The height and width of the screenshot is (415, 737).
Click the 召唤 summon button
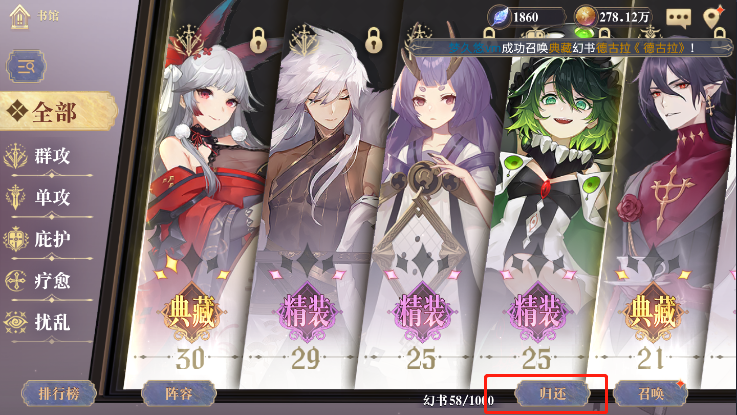(651, 393)
